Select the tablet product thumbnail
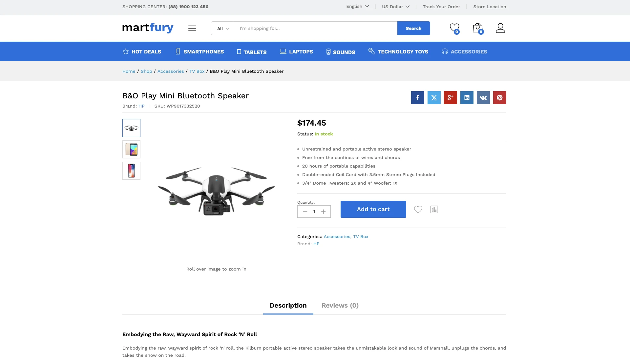 (x=131, y=150)
